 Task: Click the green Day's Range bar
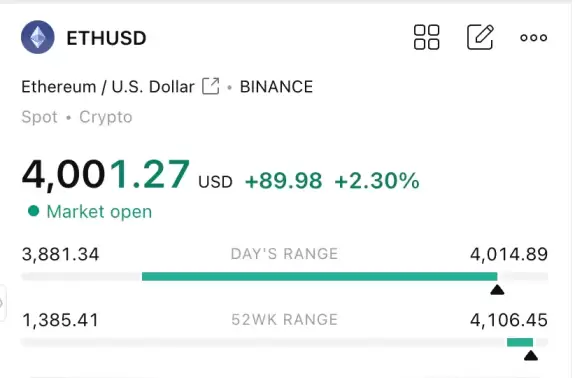pyautogui.click(x=319, y=276)
